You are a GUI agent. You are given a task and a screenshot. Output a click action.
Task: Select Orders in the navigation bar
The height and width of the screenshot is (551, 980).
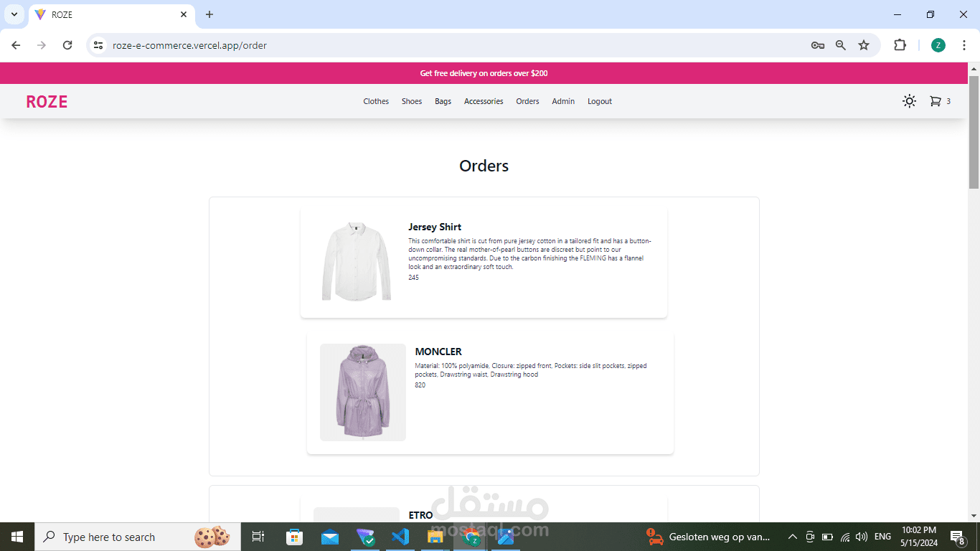pos(527,101)
